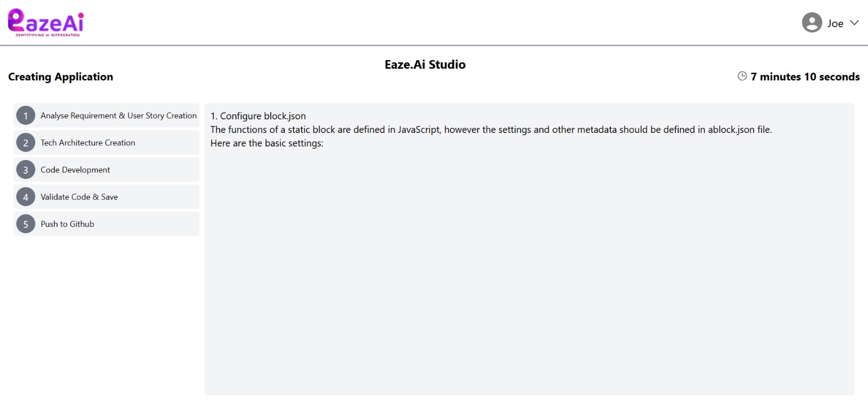This screenshot has height=409, width=868.
Task: Choose Validate Code & Save step
Action: [106, 197]
